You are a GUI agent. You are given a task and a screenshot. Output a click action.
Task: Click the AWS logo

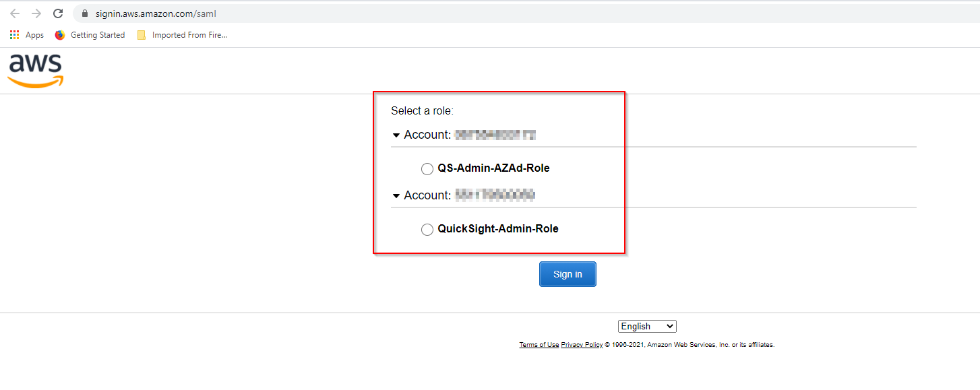coord(36,71)
